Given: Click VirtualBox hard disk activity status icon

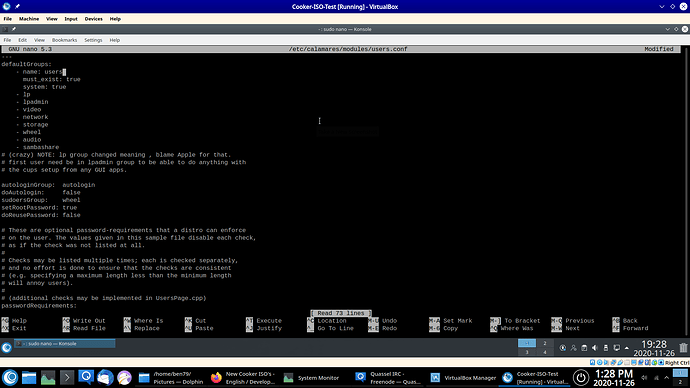Looking at the screenshot, I should click(592, 362).
